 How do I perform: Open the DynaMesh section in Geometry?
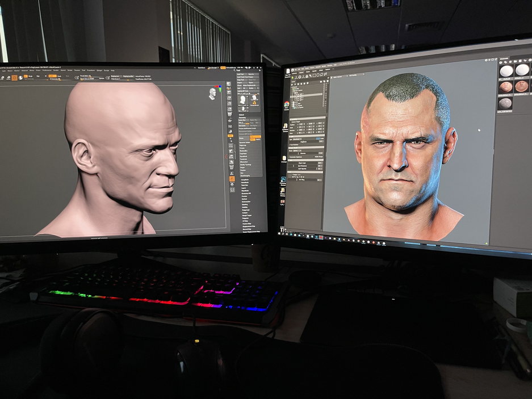(x=244, y=157)
